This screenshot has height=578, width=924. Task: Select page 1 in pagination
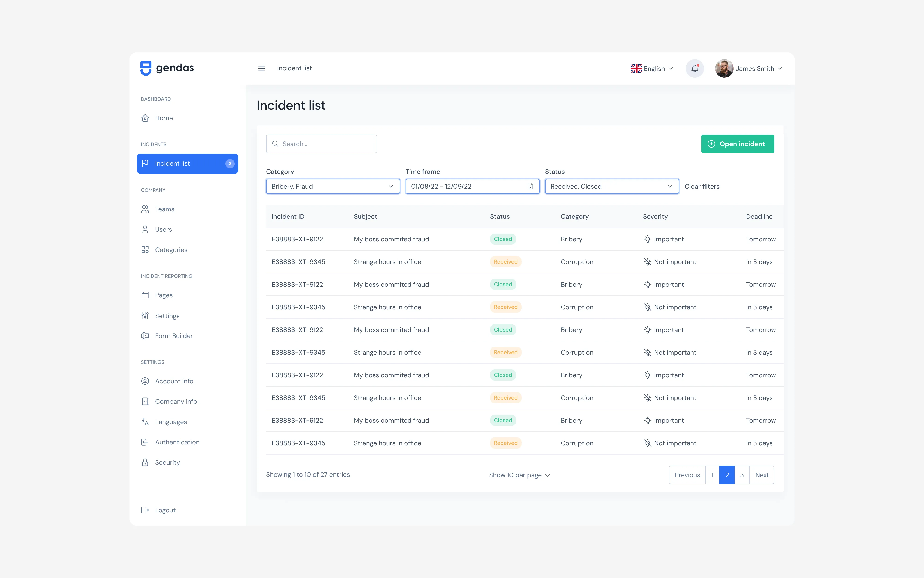[712, 475]
